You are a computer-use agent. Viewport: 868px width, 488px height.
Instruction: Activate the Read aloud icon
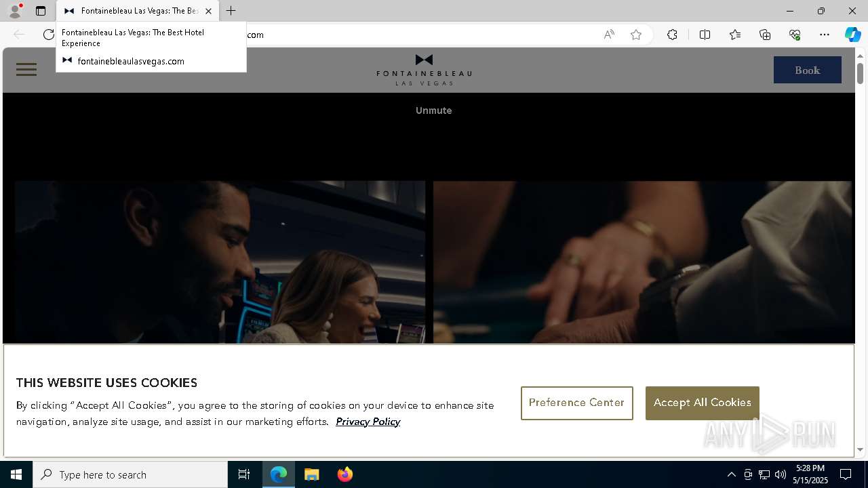click(609, 35)
